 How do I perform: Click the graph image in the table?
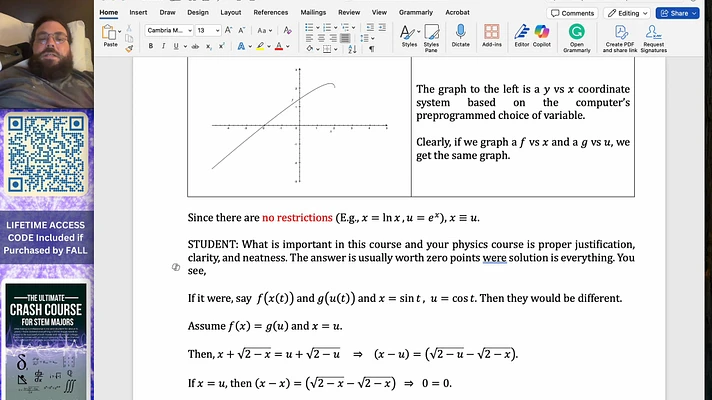coord(299,125)
